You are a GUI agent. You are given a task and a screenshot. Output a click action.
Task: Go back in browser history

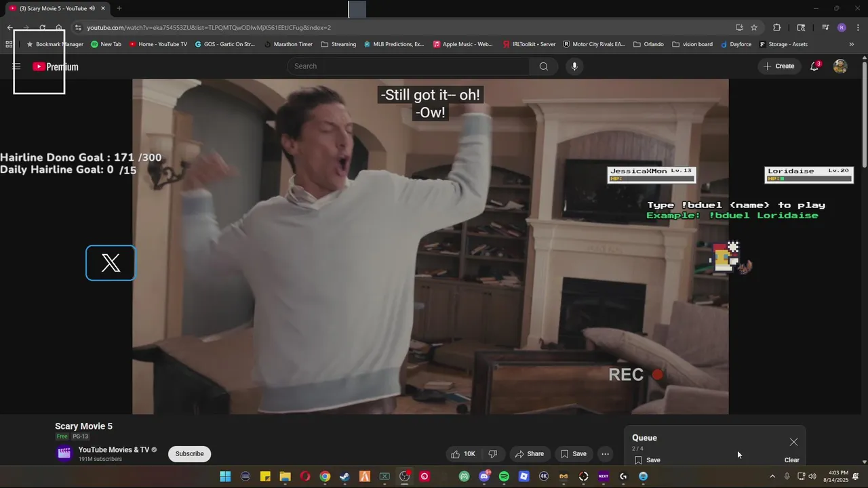9,28
